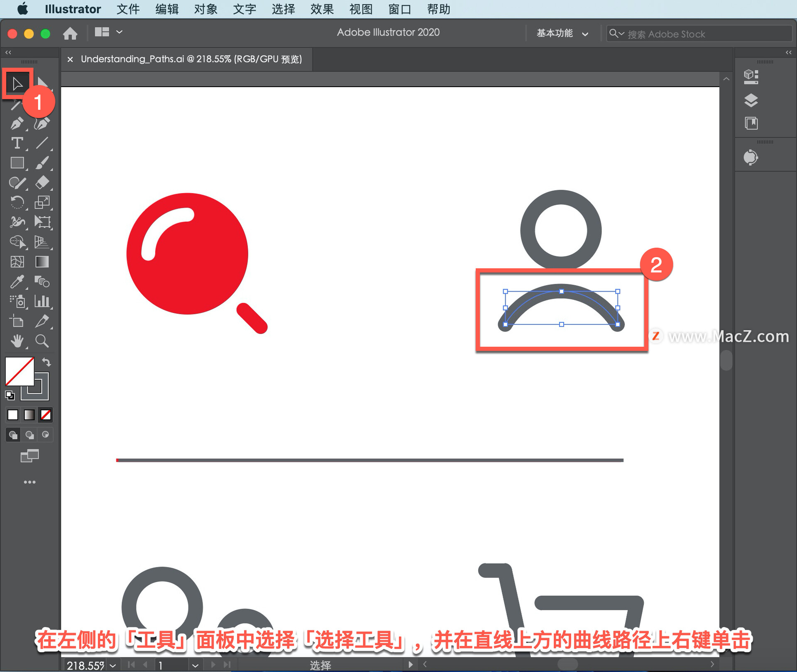The height and width of the screenshot is (672, 797).
Task: Open the arrange documents dropdown
Action: tap(108, 32)
